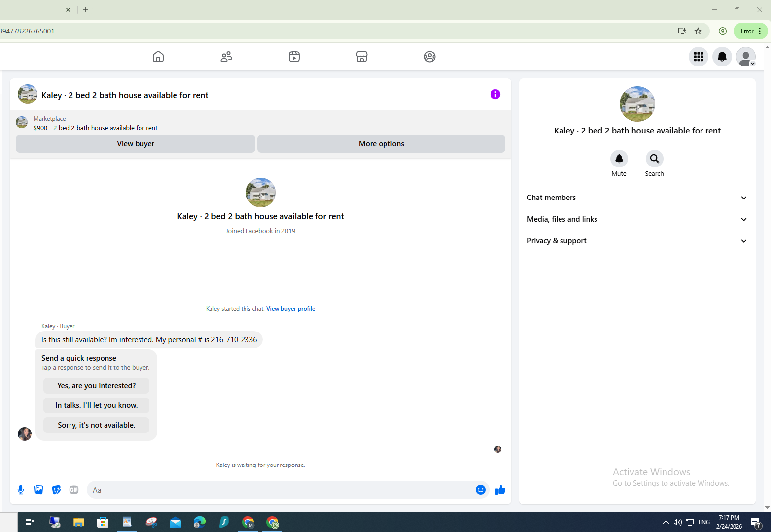Expand Chat members section

point(637,198)
